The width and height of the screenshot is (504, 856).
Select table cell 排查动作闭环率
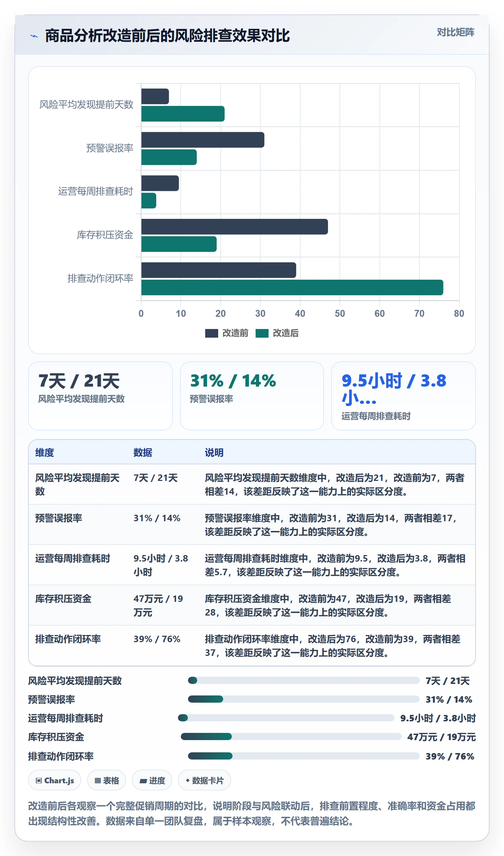click(x=68, y=639)
